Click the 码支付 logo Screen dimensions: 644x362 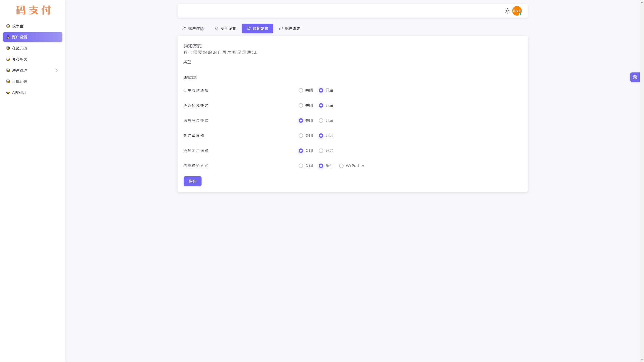tap(33, 10)
